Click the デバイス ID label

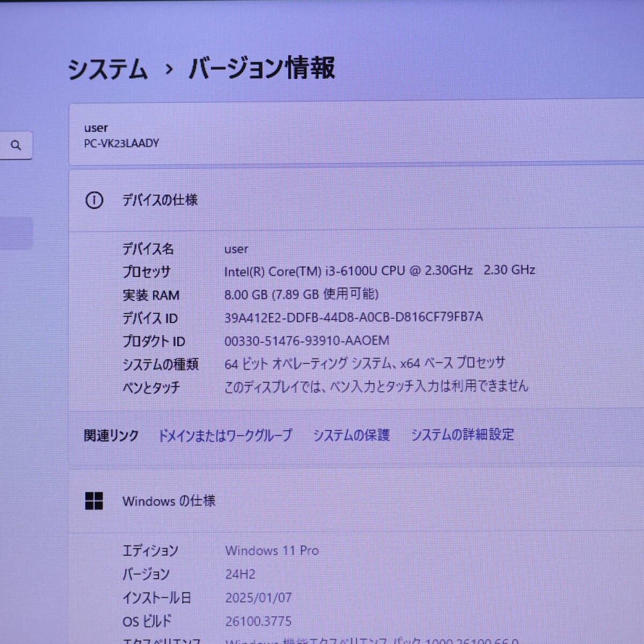[150, 318]
